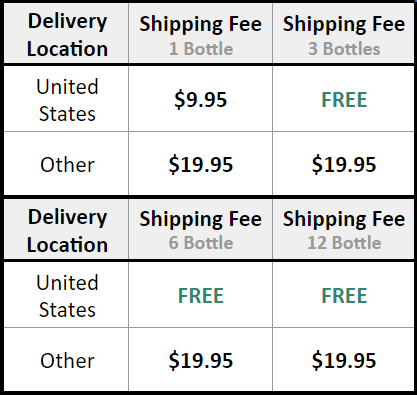Click the $19.95 Other fee for 3 Bottles
The image size is (417, 395).
[x=344, y=164]
